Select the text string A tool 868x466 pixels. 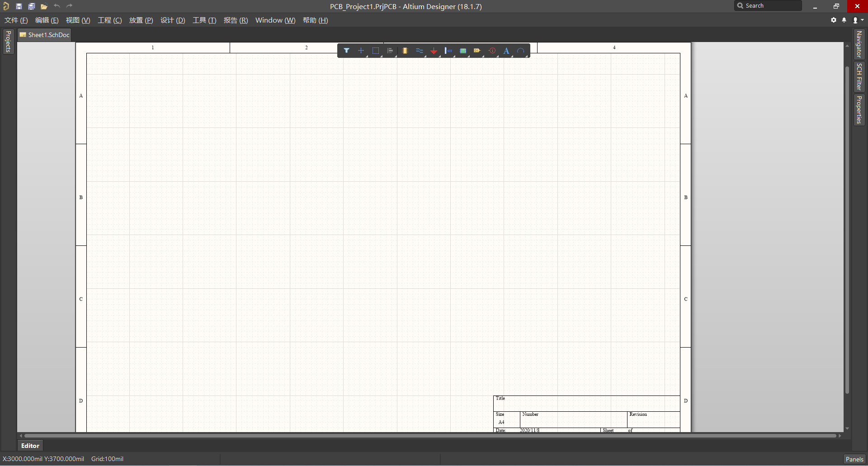click(506, 51)
